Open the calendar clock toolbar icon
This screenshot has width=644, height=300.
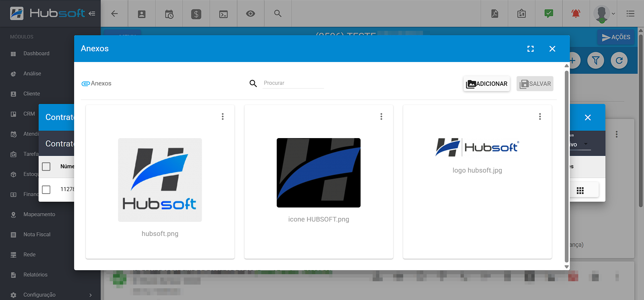pyautogui.click(x=169, y=14)
